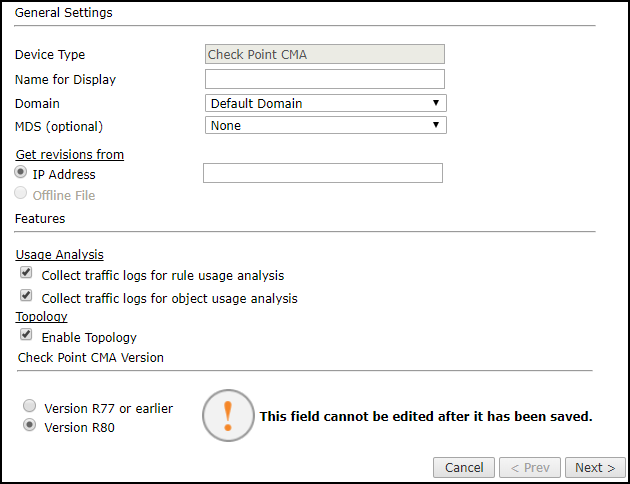
Task: Click the MDS (optional) label
Action: coord(59,127)
